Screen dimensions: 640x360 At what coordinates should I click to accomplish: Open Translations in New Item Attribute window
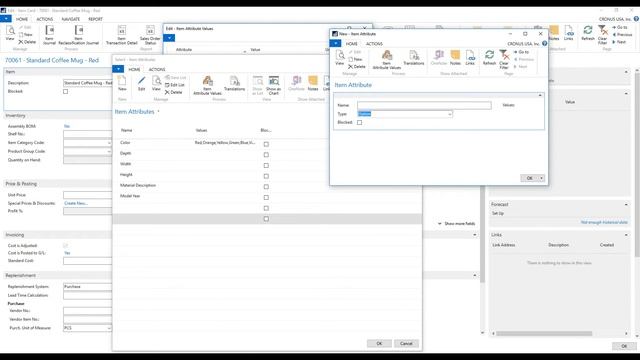(414, 58)
